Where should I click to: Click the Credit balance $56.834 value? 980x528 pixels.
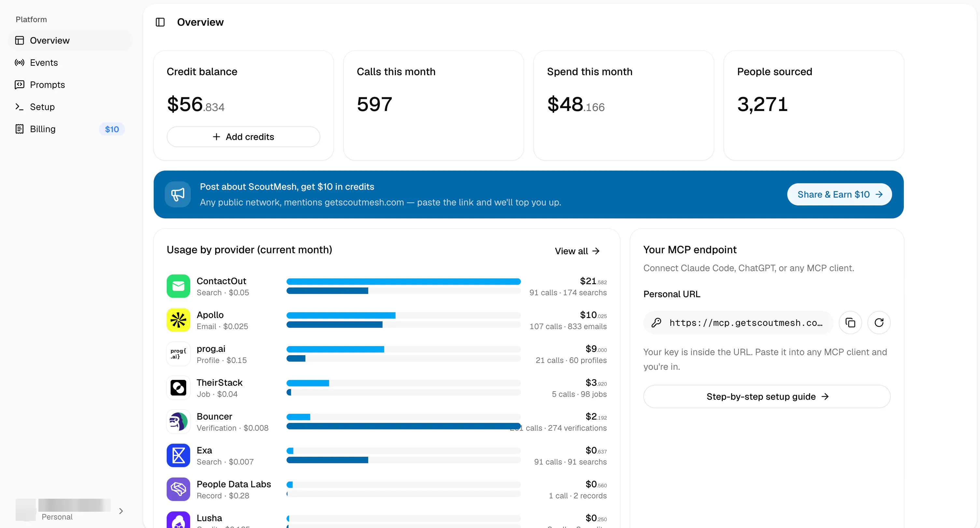click(x=196, y=104)
